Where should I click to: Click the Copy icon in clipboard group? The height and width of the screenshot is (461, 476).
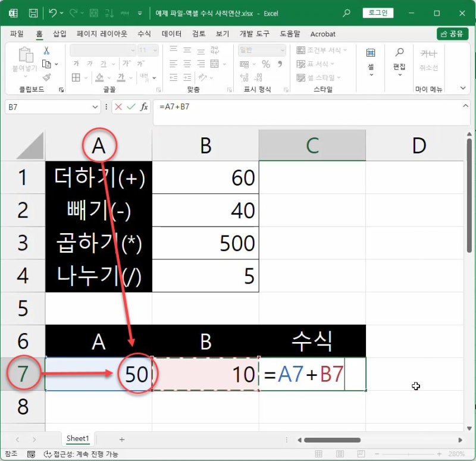point(46,64)
